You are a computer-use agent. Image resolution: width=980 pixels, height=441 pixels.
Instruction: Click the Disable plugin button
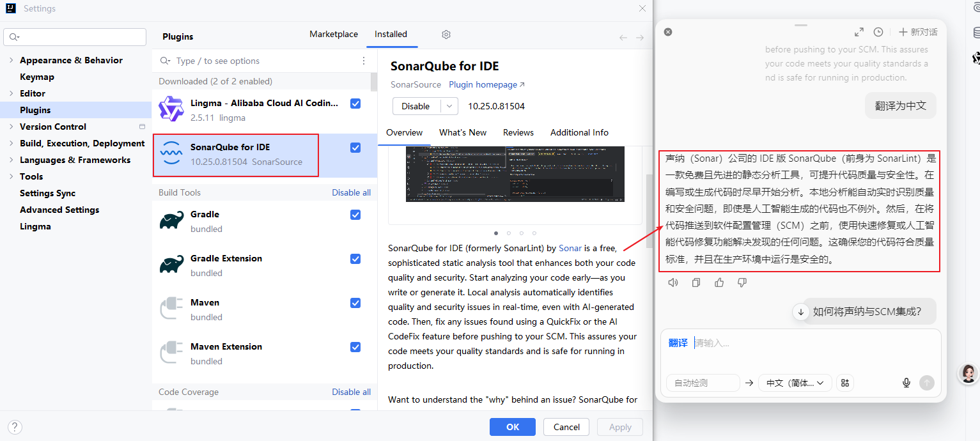pyautogui.click(x=416, y=106)
